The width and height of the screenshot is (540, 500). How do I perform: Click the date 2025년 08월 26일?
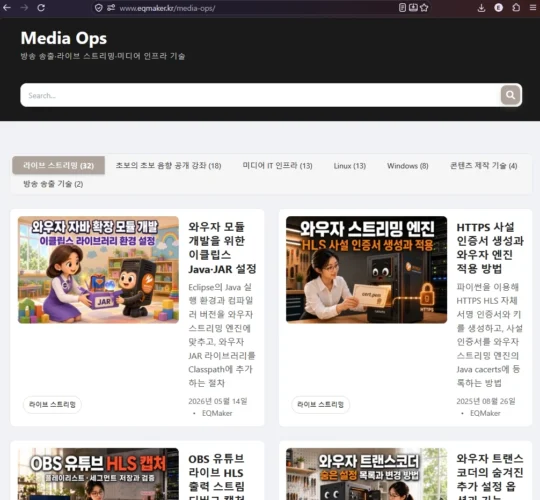[486, 401]
